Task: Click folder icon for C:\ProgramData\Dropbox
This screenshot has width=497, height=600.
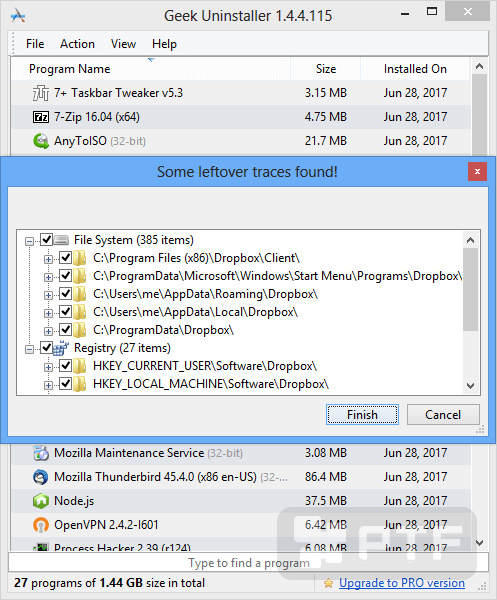Action: 79,330
